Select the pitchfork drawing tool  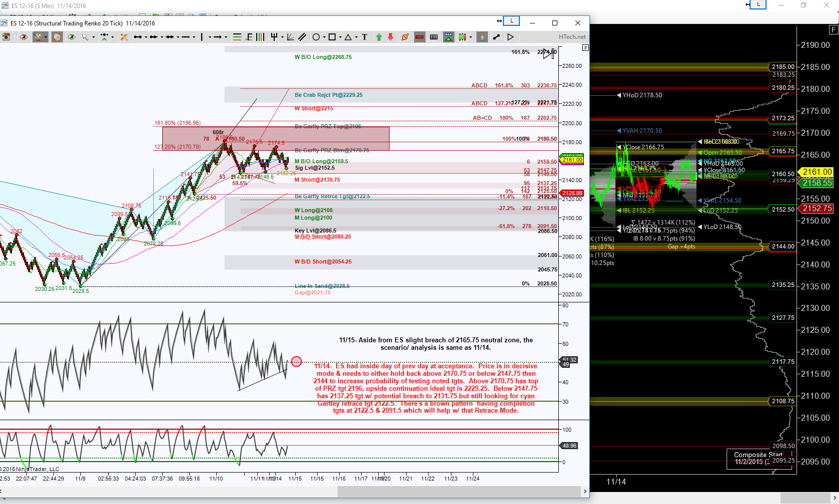pyautogui.click(x=274, y=37)
